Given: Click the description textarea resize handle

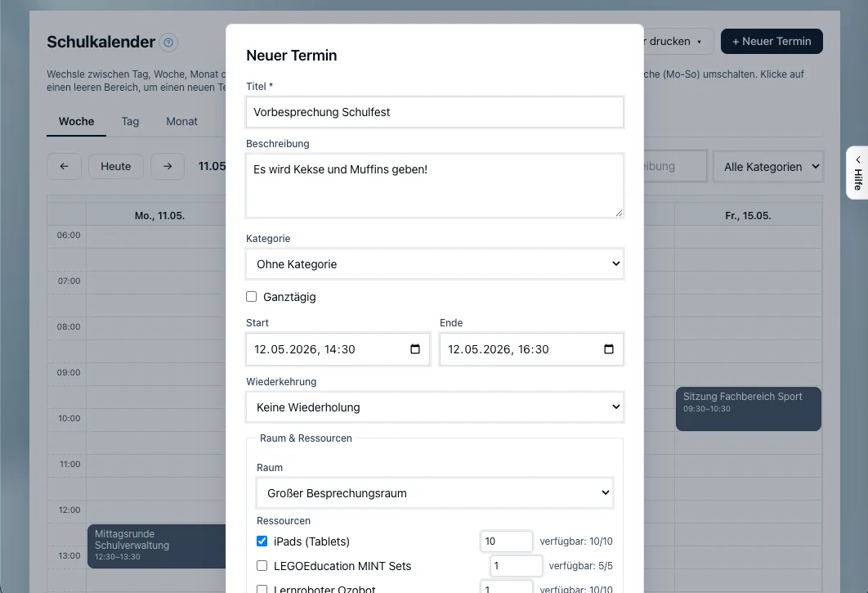Looking at the screenshot, I should pos(619,213).
